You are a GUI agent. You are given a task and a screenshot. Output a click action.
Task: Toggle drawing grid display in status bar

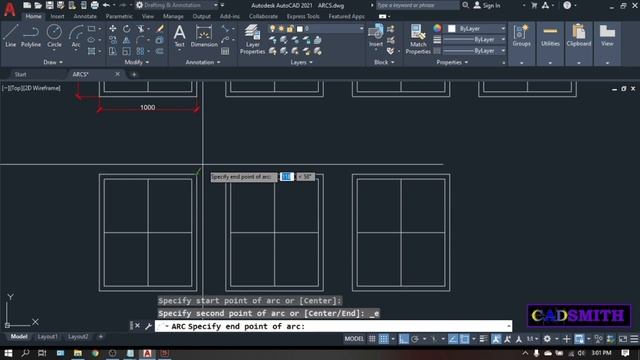[372, 339]
